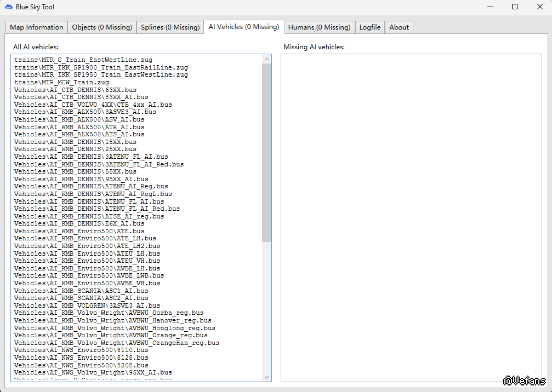Click the trains\MTR_MCW_Train.zug line
Image resolution: width=552 pixels, height=392 pixels.
pyautogui.click(x=61, y=82)
